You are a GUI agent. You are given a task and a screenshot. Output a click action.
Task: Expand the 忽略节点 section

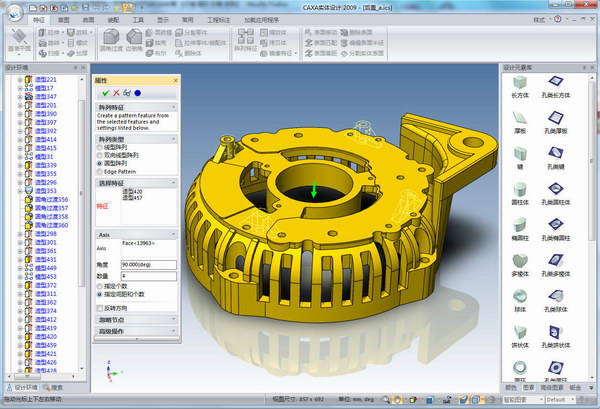click(x=136, y=319)
